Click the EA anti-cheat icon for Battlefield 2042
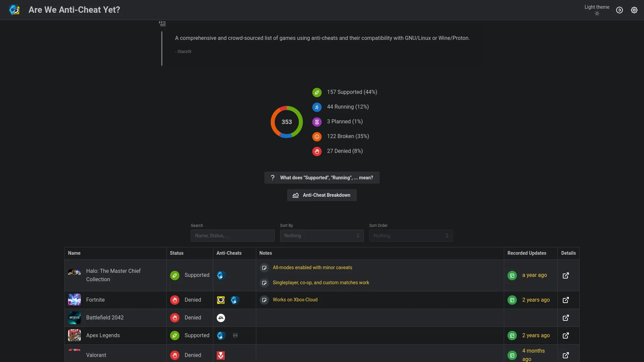The image size is (644, 362). (221, 318)
